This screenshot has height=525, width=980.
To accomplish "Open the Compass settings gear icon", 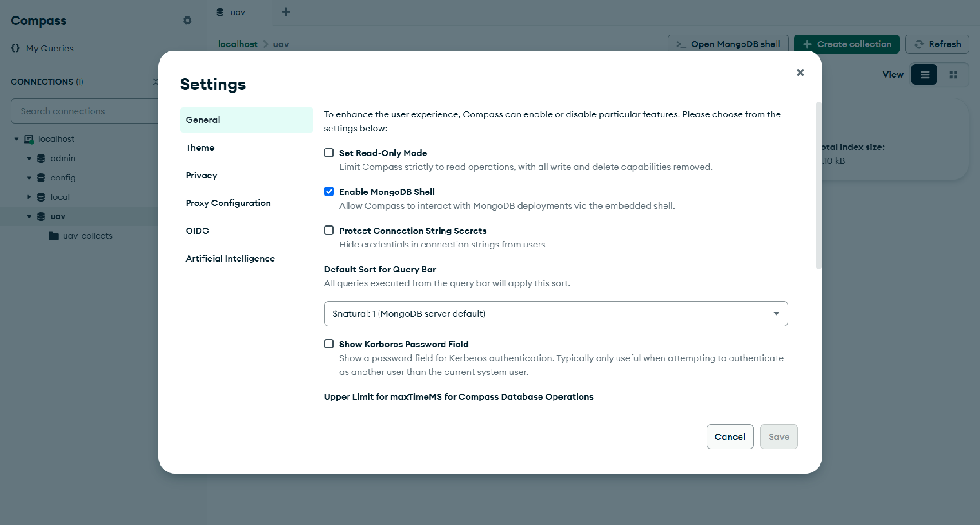I will [x=187, y=20].
